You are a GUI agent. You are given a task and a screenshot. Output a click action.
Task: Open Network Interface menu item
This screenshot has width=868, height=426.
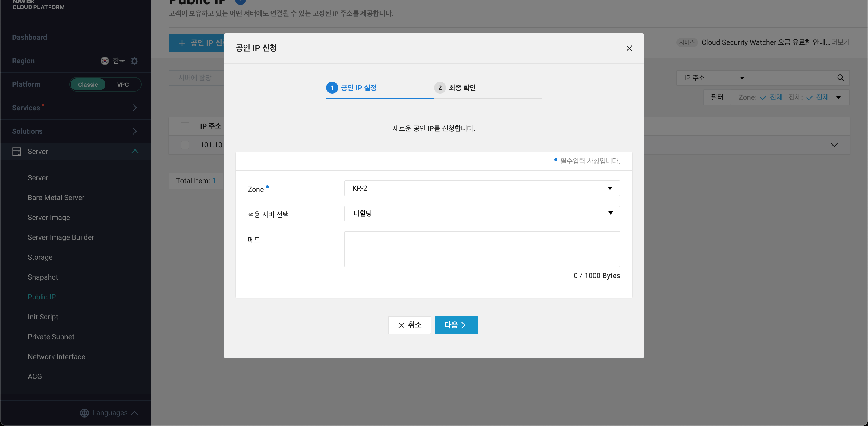click(x=56, y=357)
